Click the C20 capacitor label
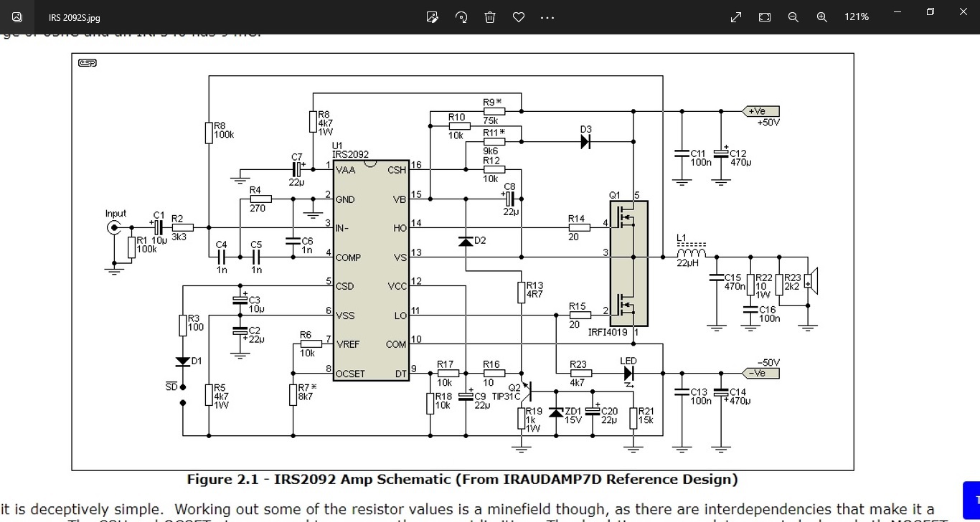 609,411
